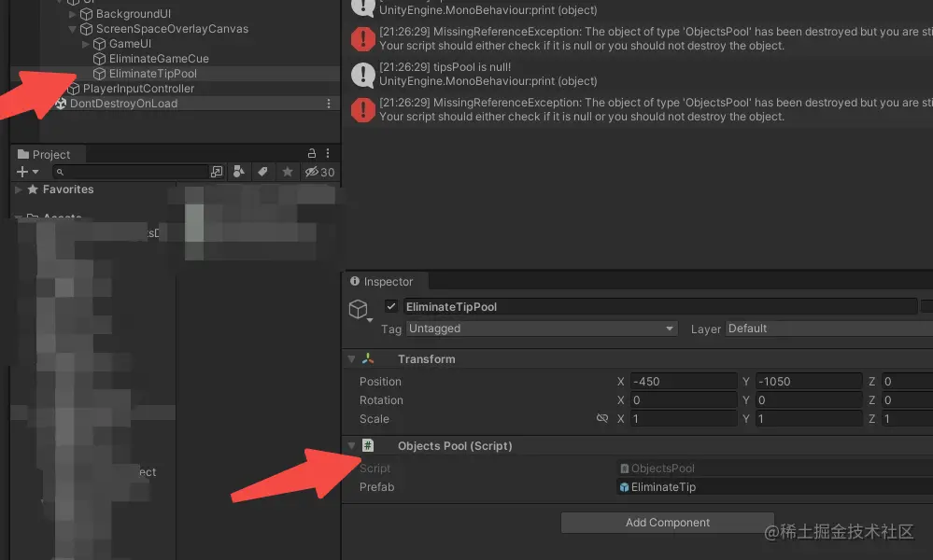Select EliminateTipPool in hierarchy

(153, 73)
